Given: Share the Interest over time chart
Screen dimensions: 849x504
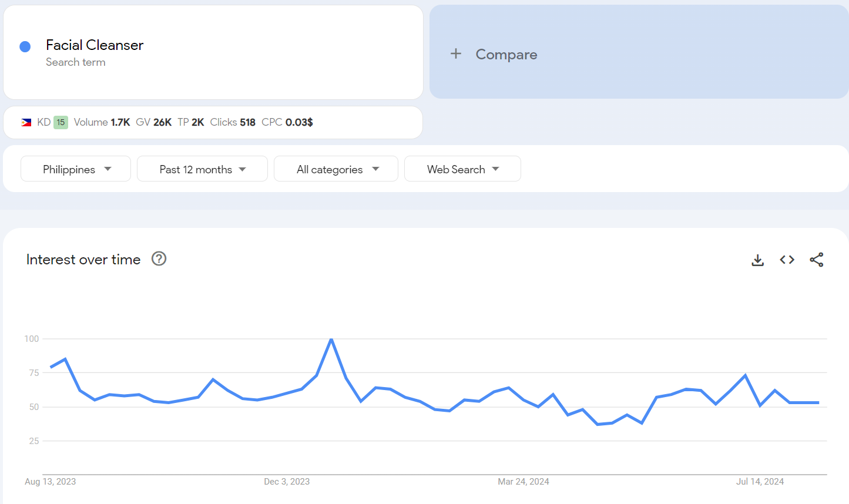Looking at the screenshot, I should [816, 260].
